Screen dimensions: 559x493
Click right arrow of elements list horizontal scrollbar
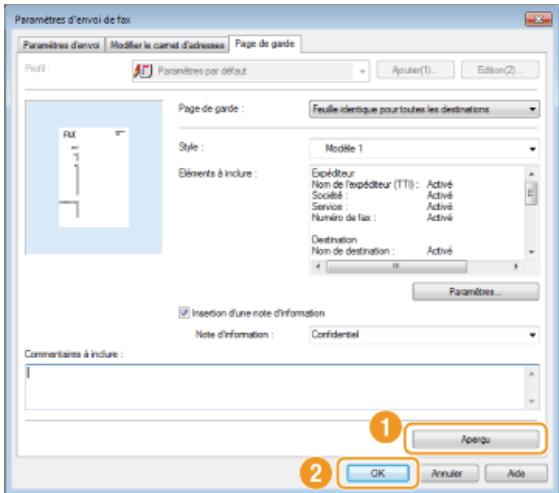[x=516, y=266]
